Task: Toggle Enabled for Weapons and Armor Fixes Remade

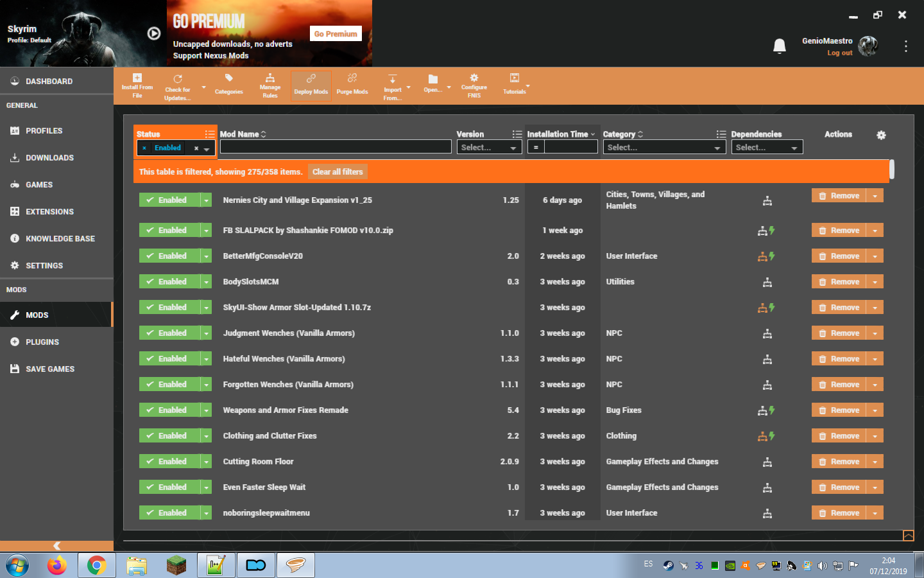Action: (x=169, y=410)
